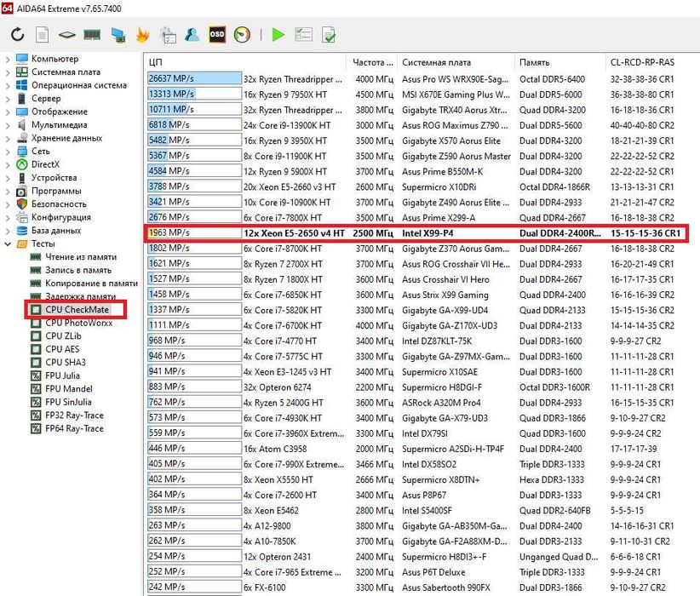Expand the Отображение tree node
Screen dimensions: 700x596
point(7,112)
